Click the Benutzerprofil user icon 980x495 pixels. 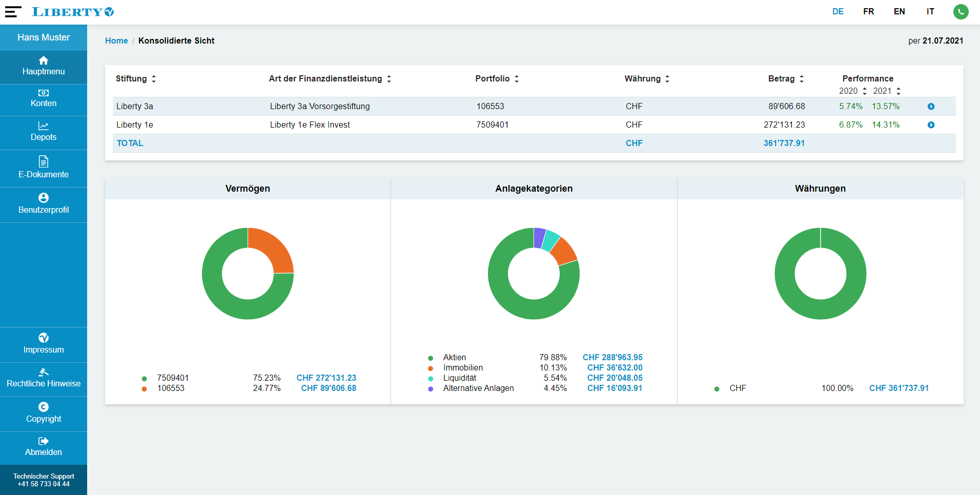tap(44, 198)
